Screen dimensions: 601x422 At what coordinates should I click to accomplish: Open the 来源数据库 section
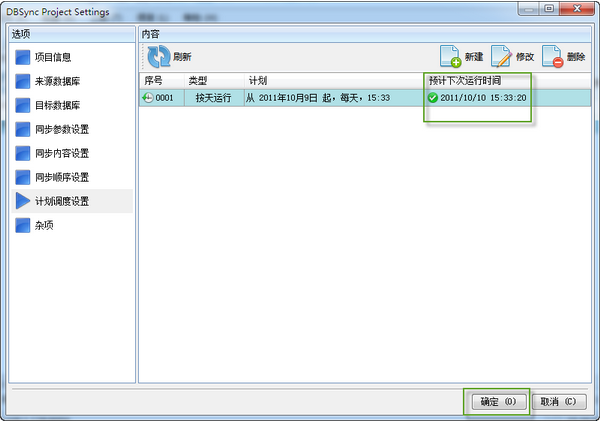[x=57, y=81]
